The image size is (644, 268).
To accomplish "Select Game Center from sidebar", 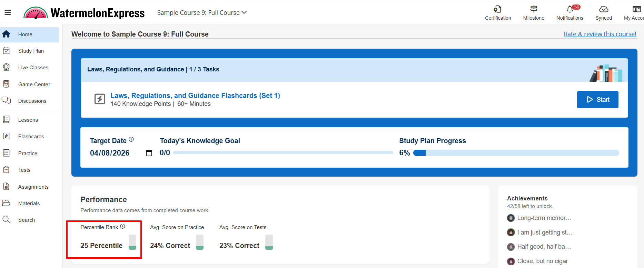I will [34, 85].
